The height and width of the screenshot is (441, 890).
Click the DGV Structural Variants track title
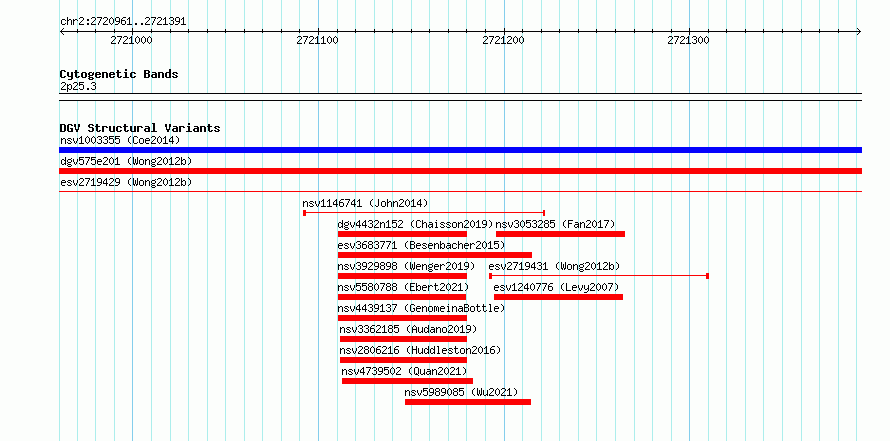pyautogui.click(x=140, y=128)
